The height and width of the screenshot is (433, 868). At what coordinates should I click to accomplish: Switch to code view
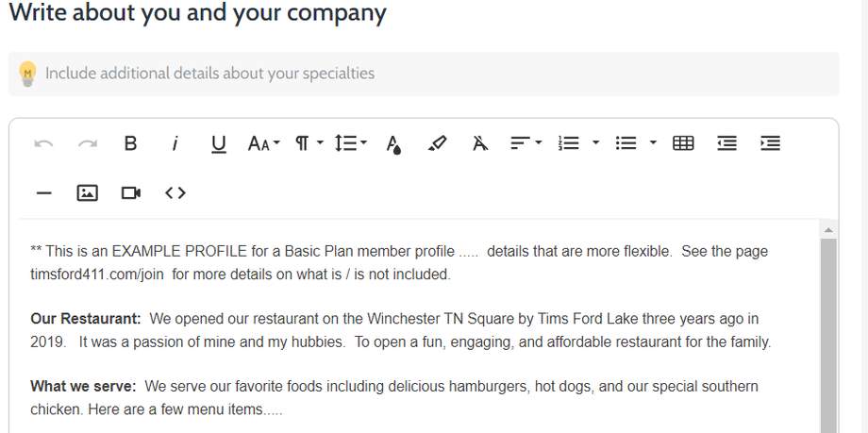tap(175, 192)
